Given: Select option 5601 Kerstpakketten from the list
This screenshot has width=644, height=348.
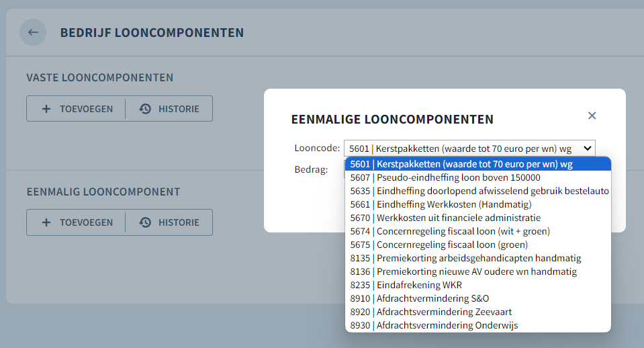Looking at the screenshot, I should 478,164.
